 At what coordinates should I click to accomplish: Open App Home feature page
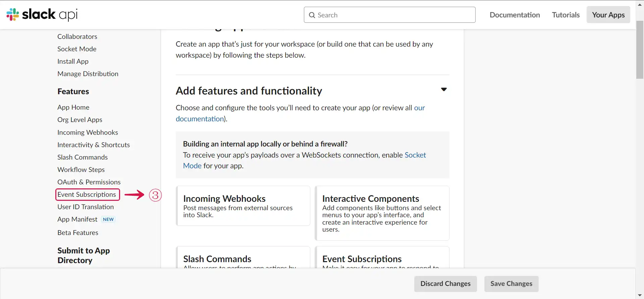(x=73, y=107)
